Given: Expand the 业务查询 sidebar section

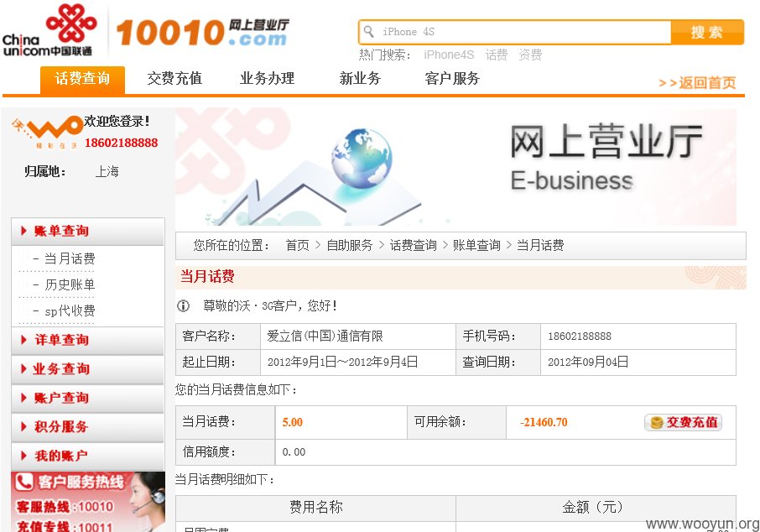Looking at the screenshot, I should pyautogui.click(x=88, y=369).
